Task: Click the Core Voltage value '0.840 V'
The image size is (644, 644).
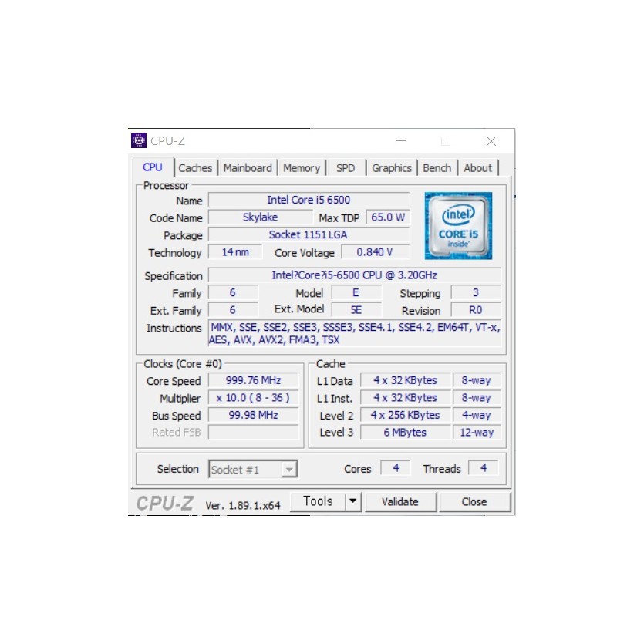Action: pos(376,252)
